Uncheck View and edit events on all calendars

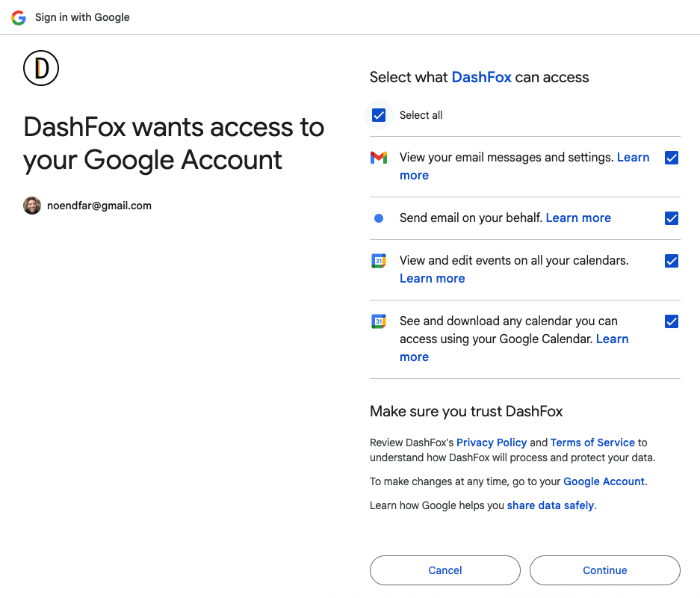tap(672, 261)
